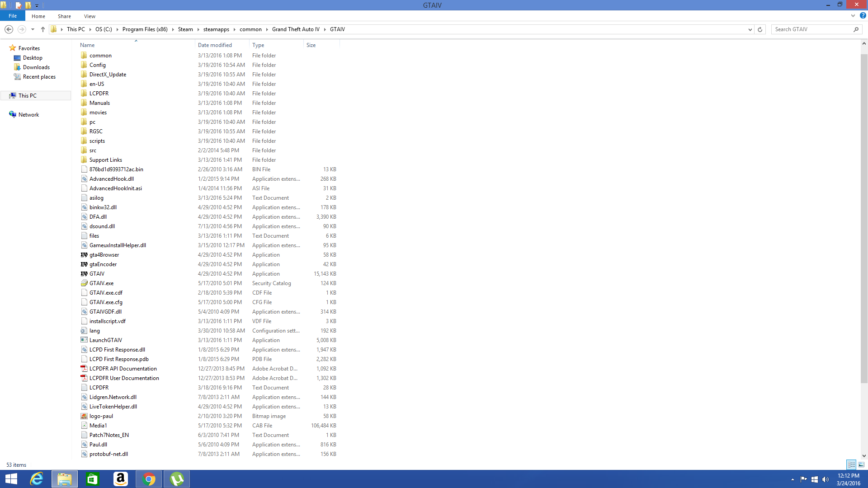Select the LCPDFR API Documentation PDF

pyautogui.click(x=123, y=369)
